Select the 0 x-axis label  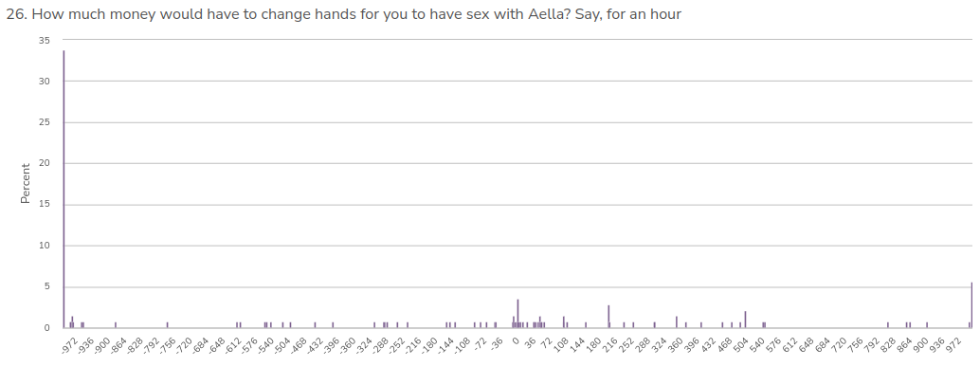pyautogui.click(x=516, y=339)
